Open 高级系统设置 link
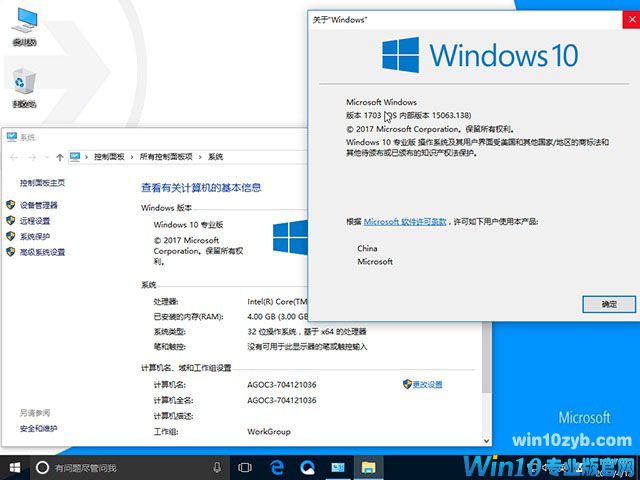Viewport: 640px width, 480px height. (x=42, y=252)
